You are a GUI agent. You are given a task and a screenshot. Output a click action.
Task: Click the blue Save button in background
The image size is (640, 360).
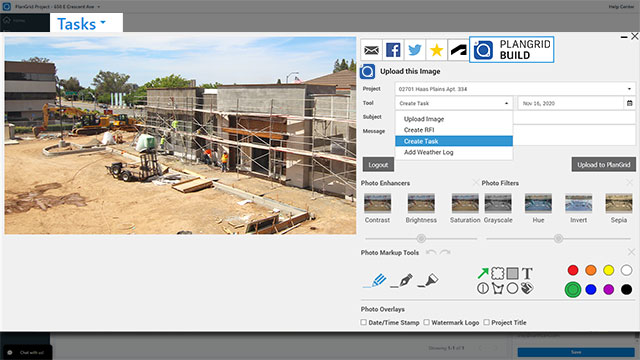(576, 352)
